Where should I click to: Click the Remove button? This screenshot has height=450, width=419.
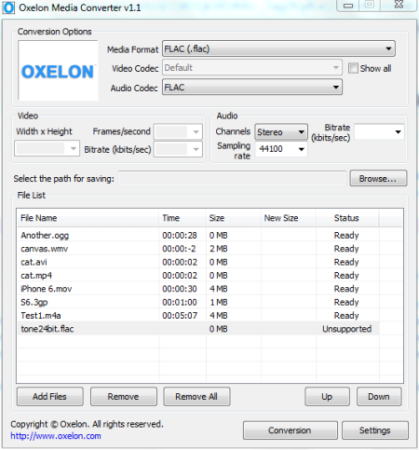[123, 397]
